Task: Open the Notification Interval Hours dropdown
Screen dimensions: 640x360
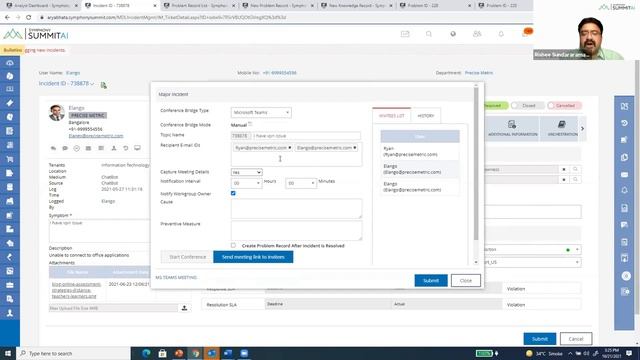Action: [x=246, y=183]
